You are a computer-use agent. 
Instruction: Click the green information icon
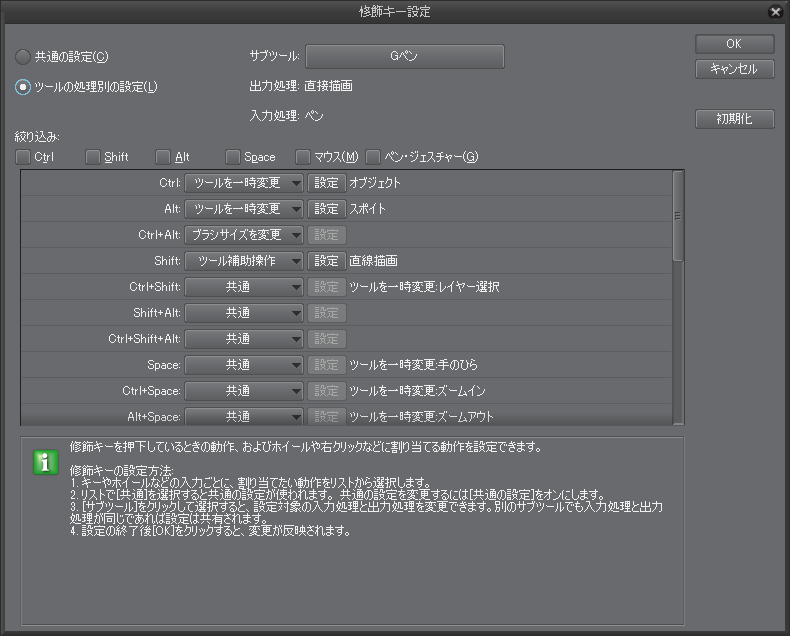(46, 462)
